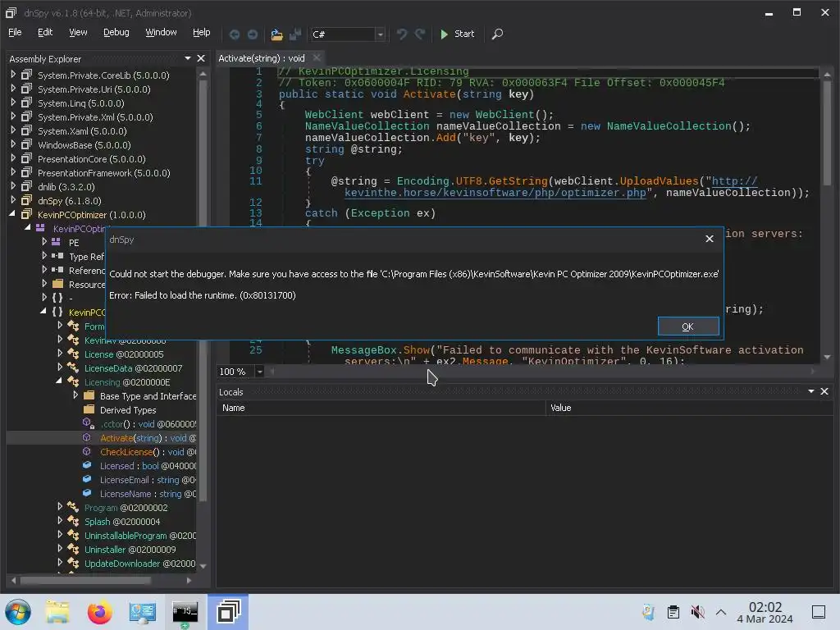Select System.Xaml (5.0.0.0) assembly
840x630 pixels.
click(x=82, y=131)
